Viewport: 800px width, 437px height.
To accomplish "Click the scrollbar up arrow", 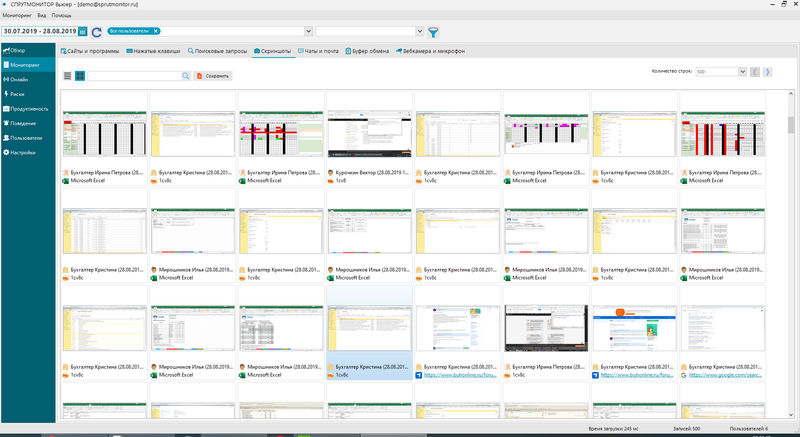I will (791, 94).
